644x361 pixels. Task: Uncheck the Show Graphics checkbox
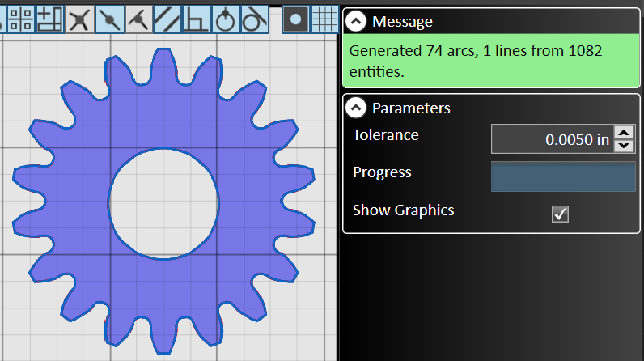[x=560, y=214]
